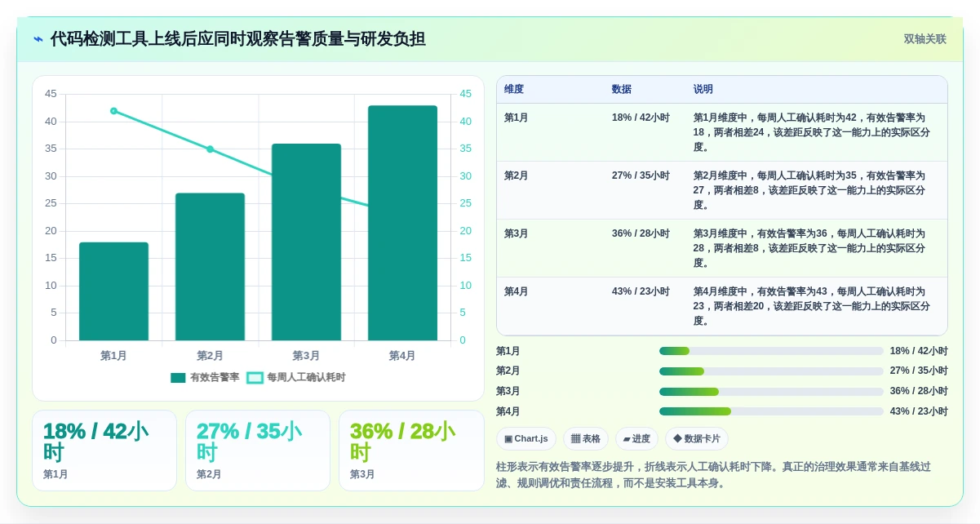Viewport: 980px width, 524px height.
Task: Click the chart title 代码检测工具上线后
Action: pos(237,39)
